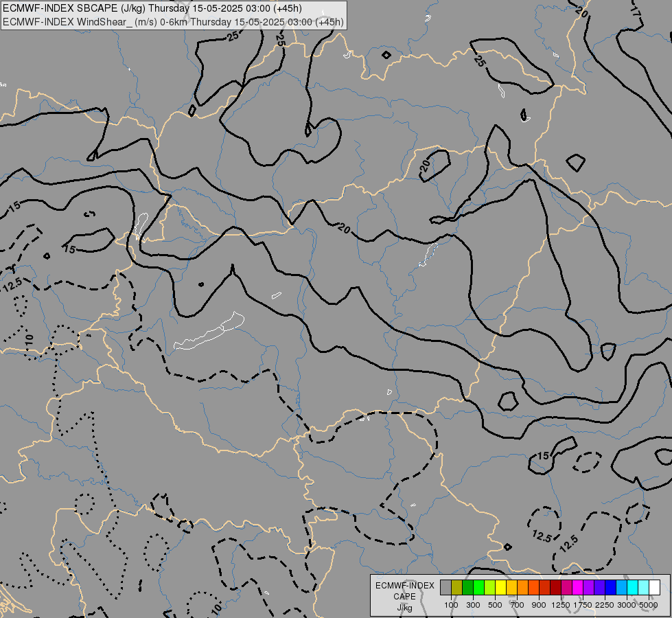Click the gray swatch in the CAPE legend
Viewport: 672px width, 618px height.
click(445, 588)
